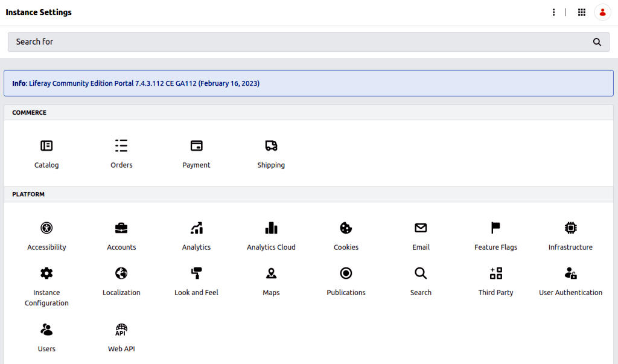The image size is (618, 364).
Task: Open the User Authentication lock icon
Action: 571,273
